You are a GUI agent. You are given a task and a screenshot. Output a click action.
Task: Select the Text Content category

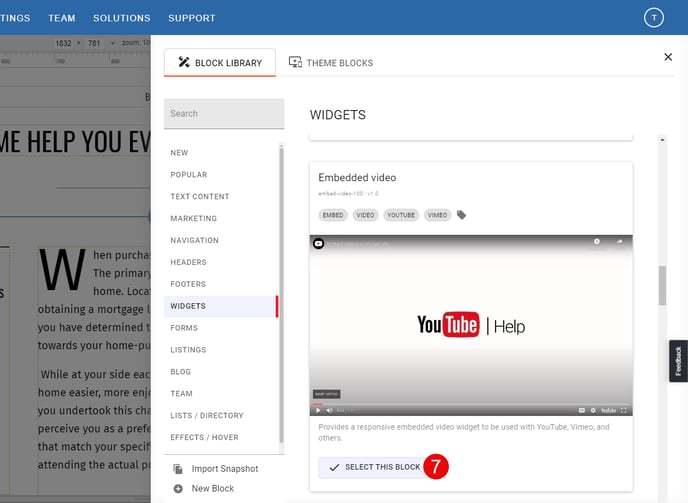pyautogui.click(x=200, y=197)
